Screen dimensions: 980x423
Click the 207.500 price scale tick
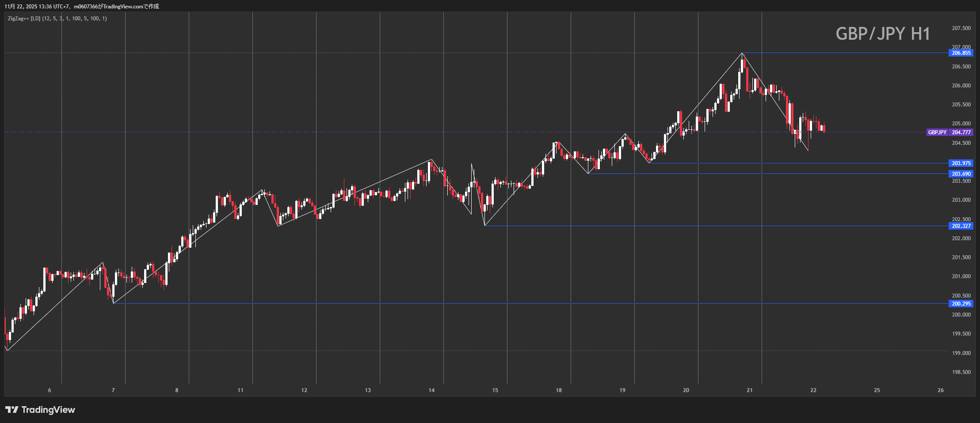961,28
